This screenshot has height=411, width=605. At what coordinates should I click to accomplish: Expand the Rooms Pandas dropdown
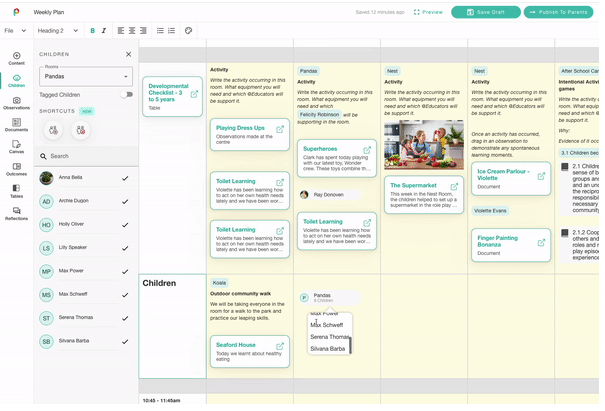tap(86, 76)
